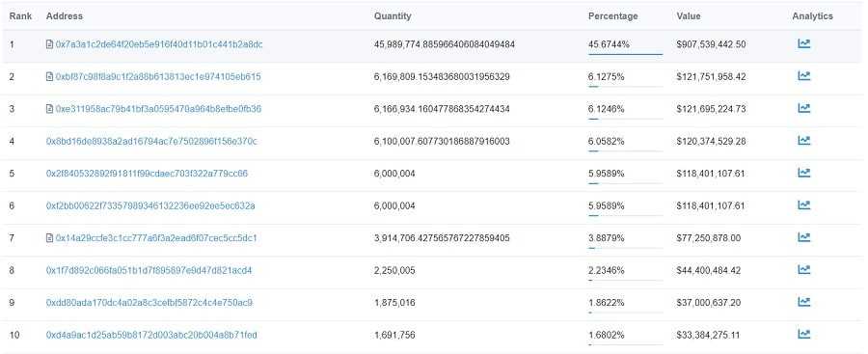This screenshot has width=868, height=354.
Task: Click contract file icon beside rank 7 address
Action: (50, 238)
